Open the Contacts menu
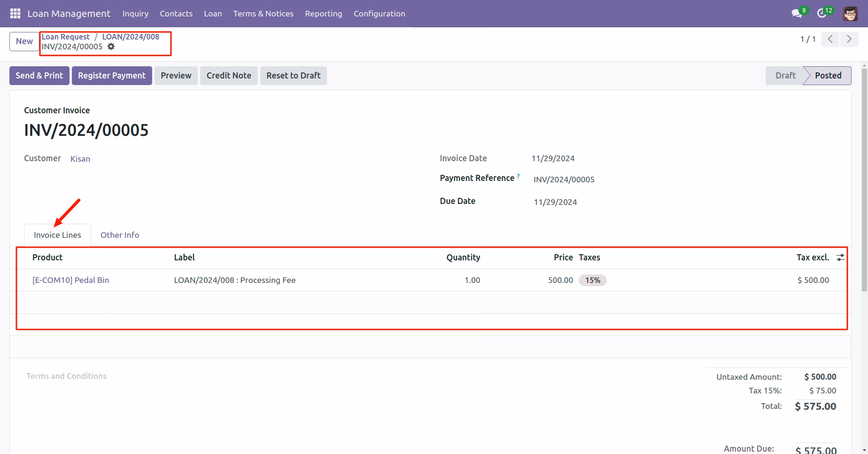 coord(176,14)
